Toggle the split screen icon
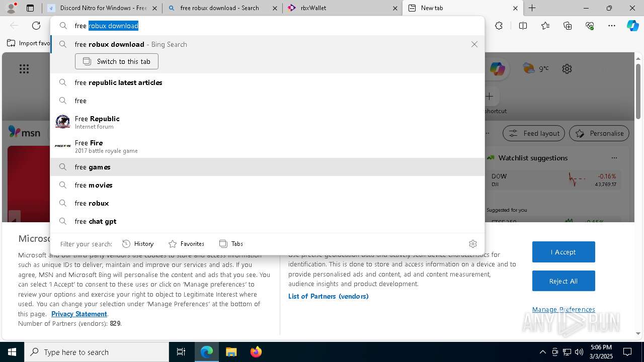The image size is (644, 362). [x=523, y=26]
